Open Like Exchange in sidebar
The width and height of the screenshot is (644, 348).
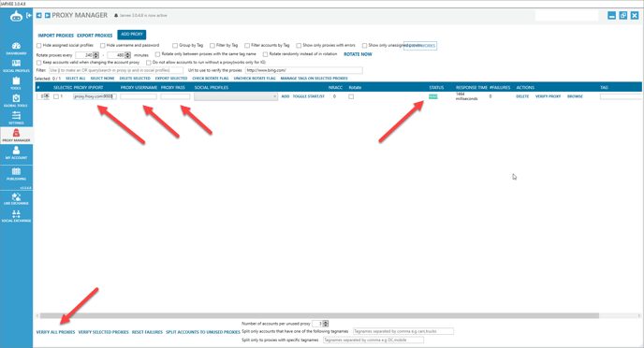[x=16, y=198]
